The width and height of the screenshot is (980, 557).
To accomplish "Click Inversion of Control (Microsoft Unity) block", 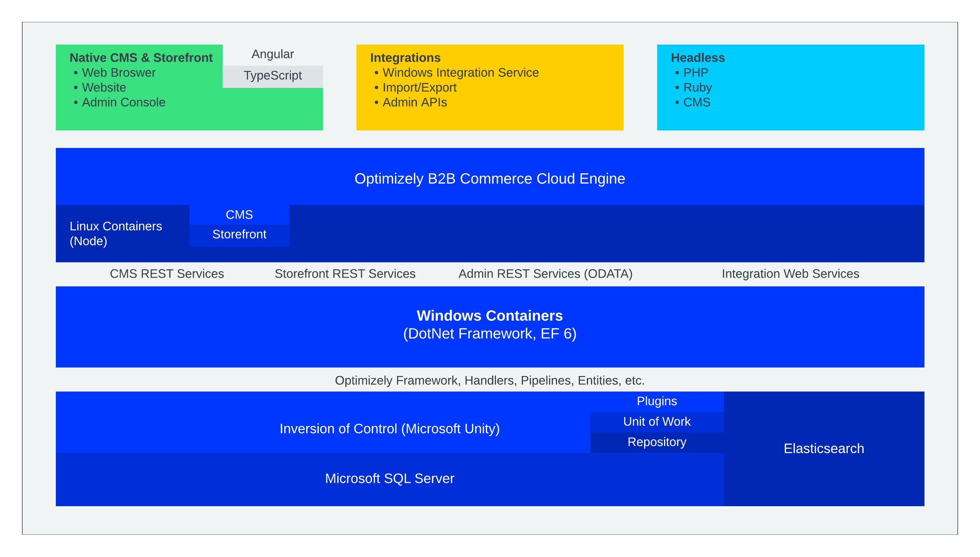I will coord(389,429).
